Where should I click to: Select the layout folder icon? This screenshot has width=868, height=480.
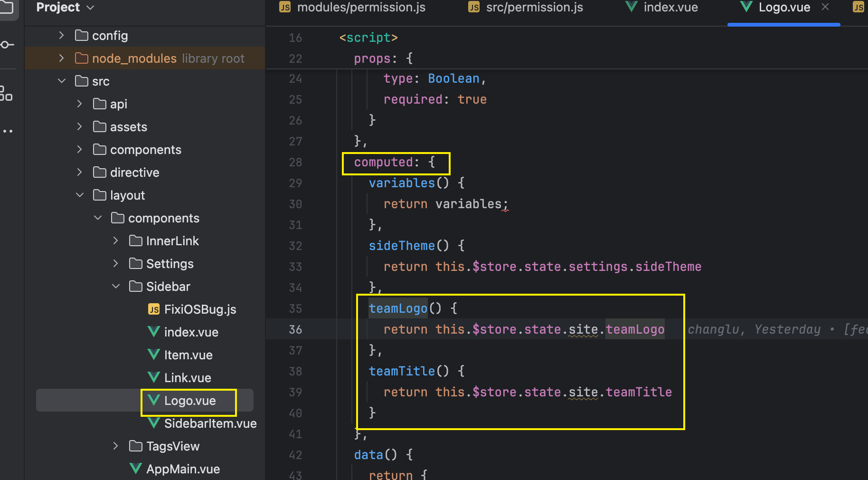click(100, 195)
